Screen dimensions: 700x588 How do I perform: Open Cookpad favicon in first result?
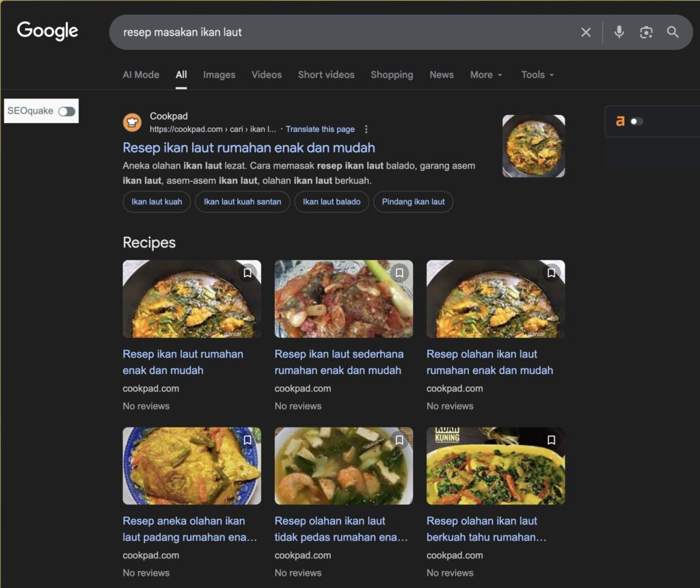tap(132, 122)
